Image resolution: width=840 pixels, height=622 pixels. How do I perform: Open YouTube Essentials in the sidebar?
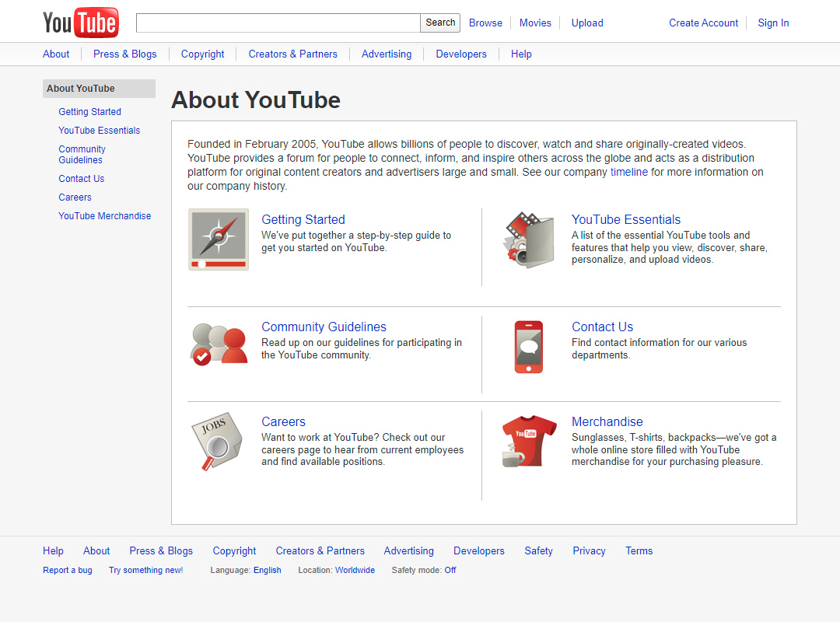[x=99, y=131]
